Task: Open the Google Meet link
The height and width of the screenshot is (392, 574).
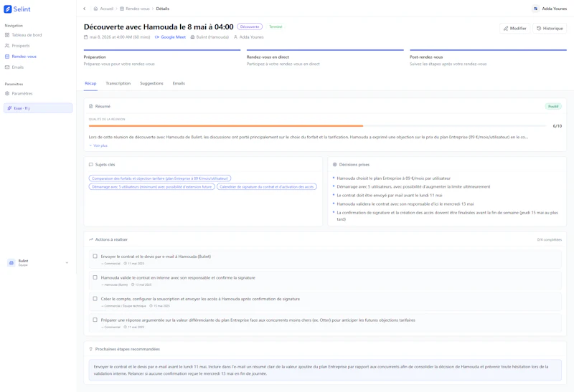Action: (173, 37)
